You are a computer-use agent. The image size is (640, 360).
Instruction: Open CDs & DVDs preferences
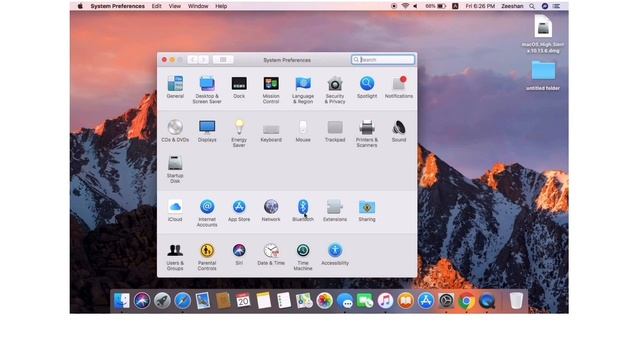pos(175,131)
